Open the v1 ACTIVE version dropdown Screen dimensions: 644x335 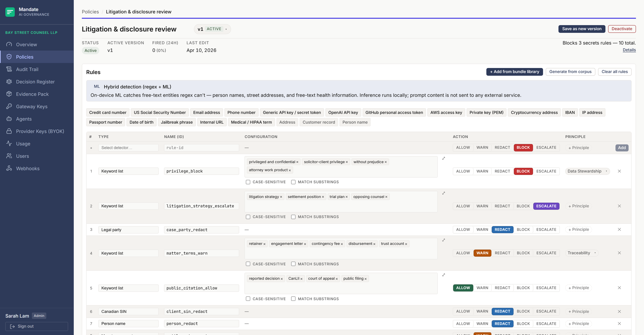tap(212, 29)
